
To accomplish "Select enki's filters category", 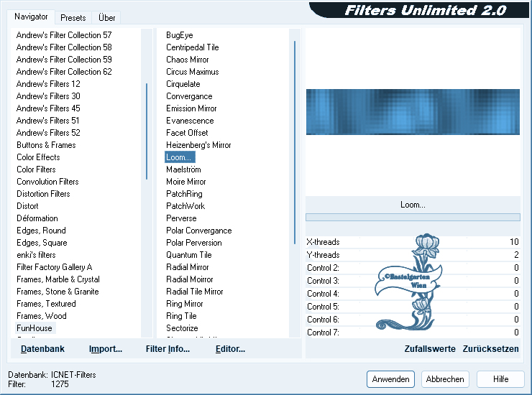I will tap(36, 255).
